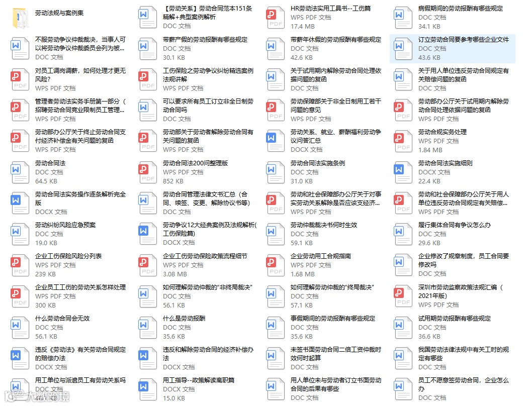Click Word icon for 可以要求所有员工订立非全日制劳动合同吗
532x406 pixels.
(x=148, y=110)
